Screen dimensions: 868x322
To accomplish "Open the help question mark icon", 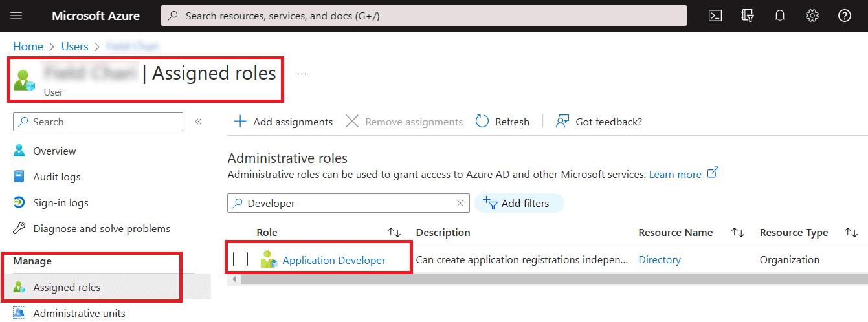I will [x=845, y=16].
